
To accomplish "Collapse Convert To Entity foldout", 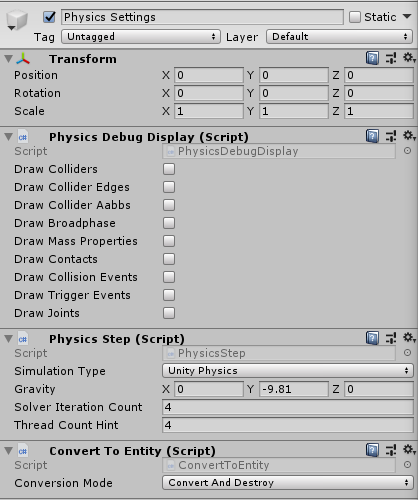I will point(9,451).
